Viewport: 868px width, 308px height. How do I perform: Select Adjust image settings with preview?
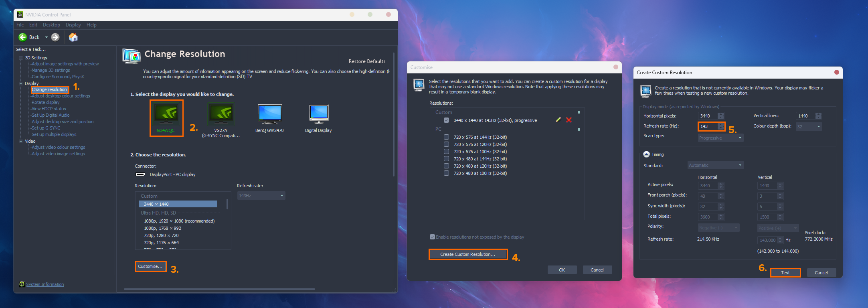click(x=65, y=64)
